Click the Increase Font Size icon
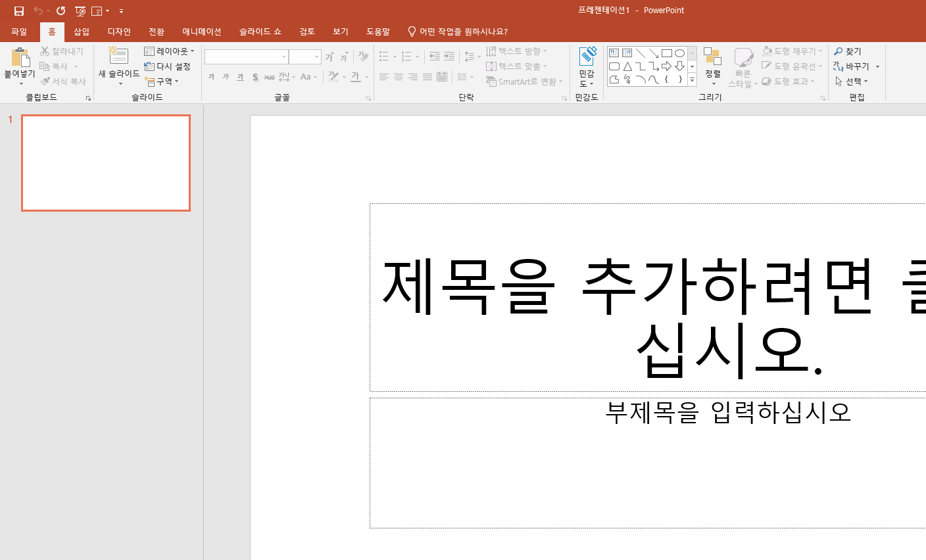 pyautogui.click(x=329, y=57)
